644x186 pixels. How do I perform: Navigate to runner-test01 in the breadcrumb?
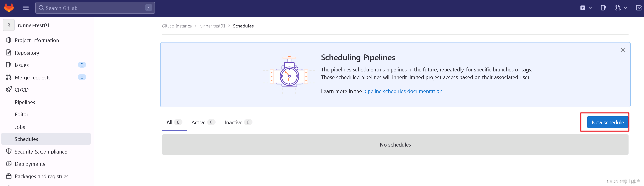coord(212,26)
